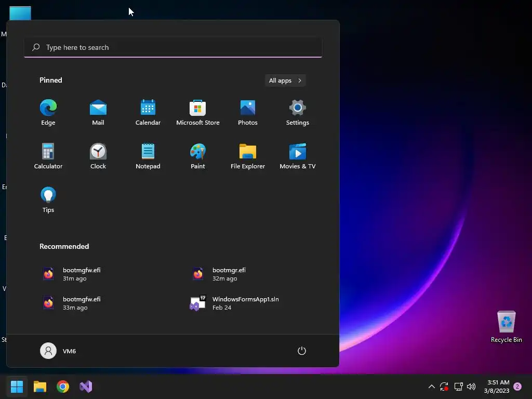Image resolution: width=532 pixels, height=399 pixels.
Task: Open the Calculator app
Action: pos(48,156)
